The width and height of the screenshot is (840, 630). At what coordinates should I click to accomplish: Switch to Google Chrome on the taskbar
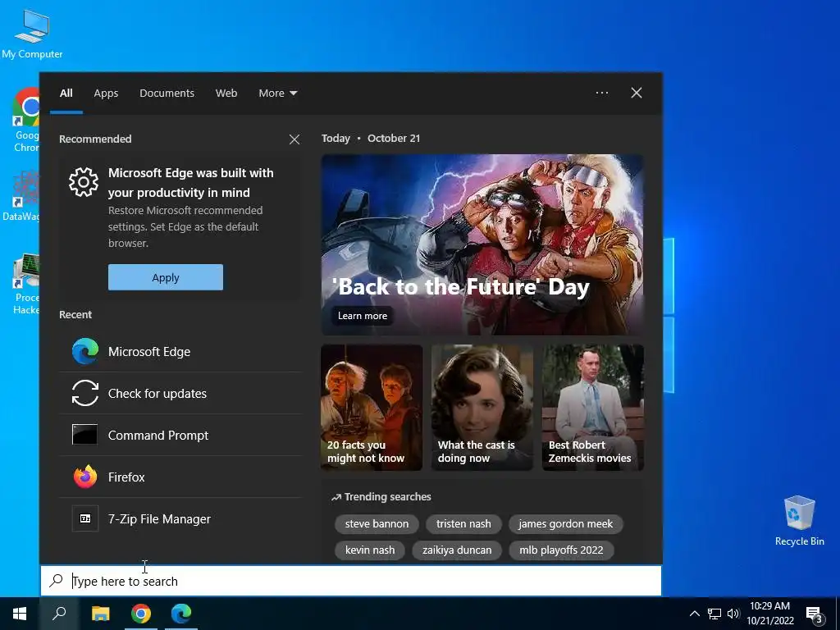[141, 614]
